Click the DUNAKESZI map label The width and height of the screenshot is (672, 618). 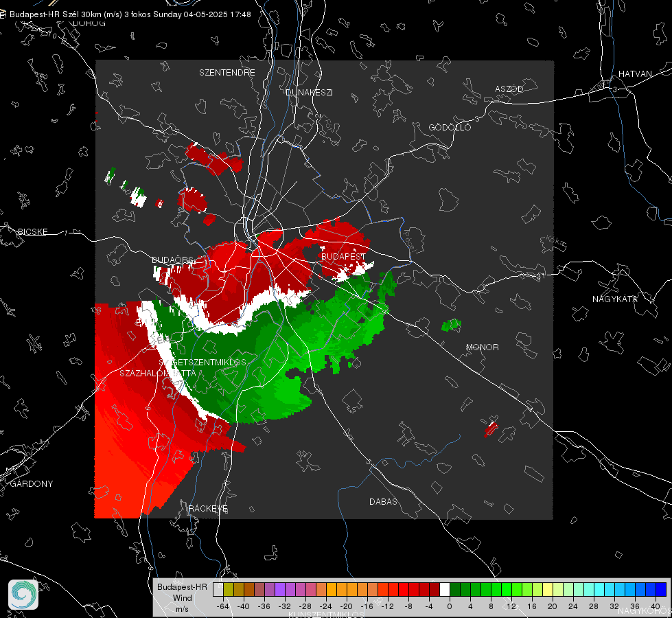[309, 92]
